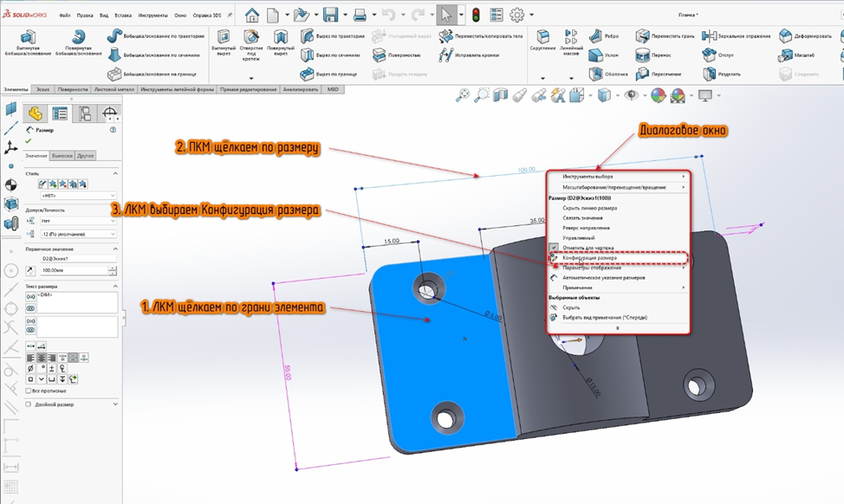This screenshot has height=504, width=844.
Task: Click the Home icon in top toolbar
Action: [252, 15]
